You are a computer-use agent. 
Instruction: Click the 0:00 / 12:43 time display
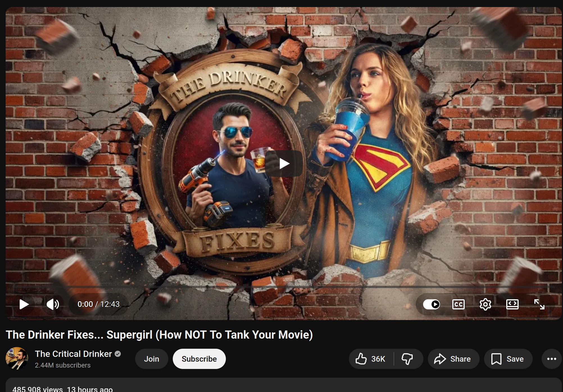[98, 304]
